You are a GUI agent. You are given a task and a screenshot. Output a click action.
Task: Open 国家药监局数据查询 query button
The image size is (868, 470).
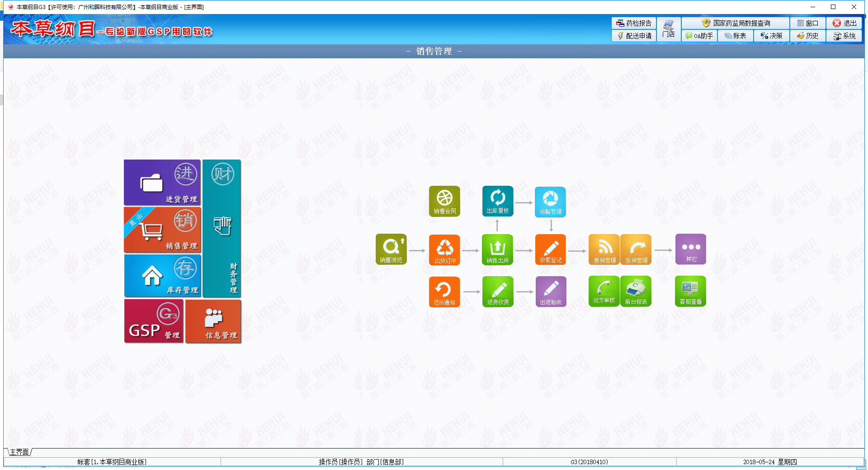pyautogui.click(x=736, y=23)
